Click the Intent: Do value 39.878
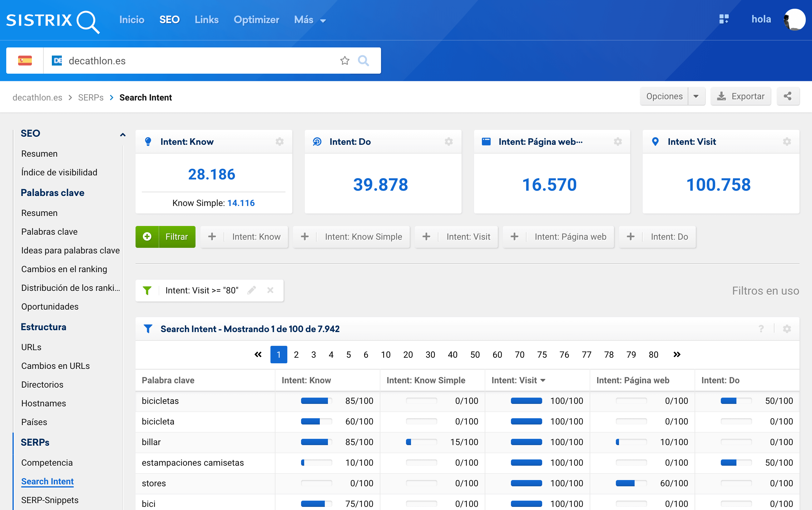 pyautogui.click(x=380, y=185)
